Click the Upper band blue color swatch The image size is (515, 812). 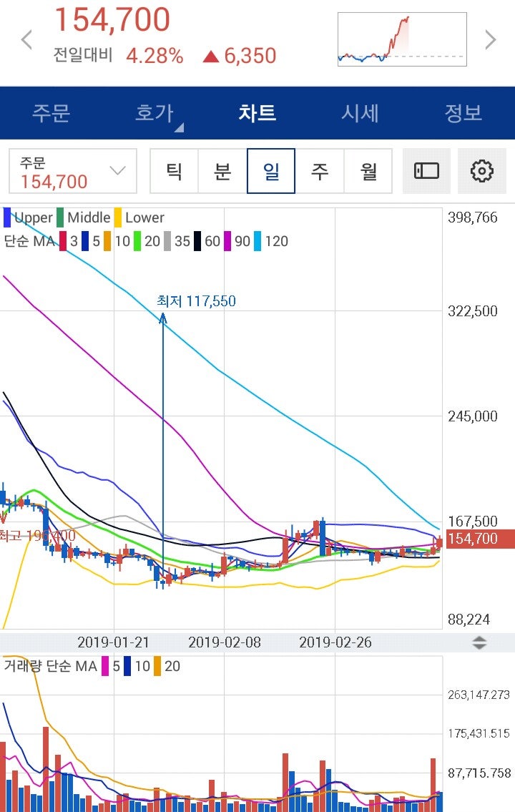tap(7, 217)
